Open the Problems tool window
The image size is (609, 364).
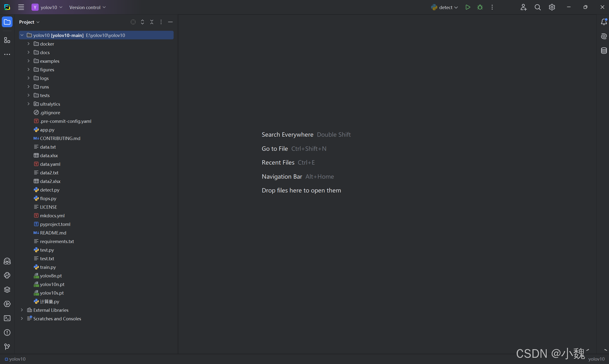click(x=7, y=332)
